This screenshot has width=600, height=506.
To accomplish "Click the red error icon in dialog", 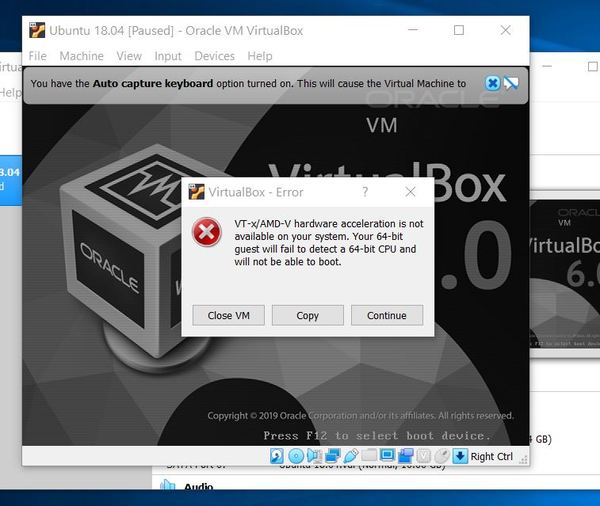I will tap(207, 232).
